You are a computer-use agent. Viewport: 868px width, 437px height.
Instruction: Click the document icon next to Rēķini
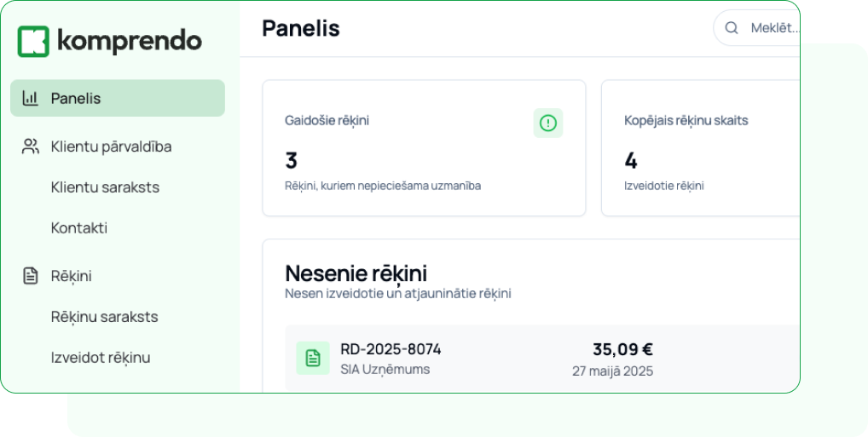(x=31, y=276)
